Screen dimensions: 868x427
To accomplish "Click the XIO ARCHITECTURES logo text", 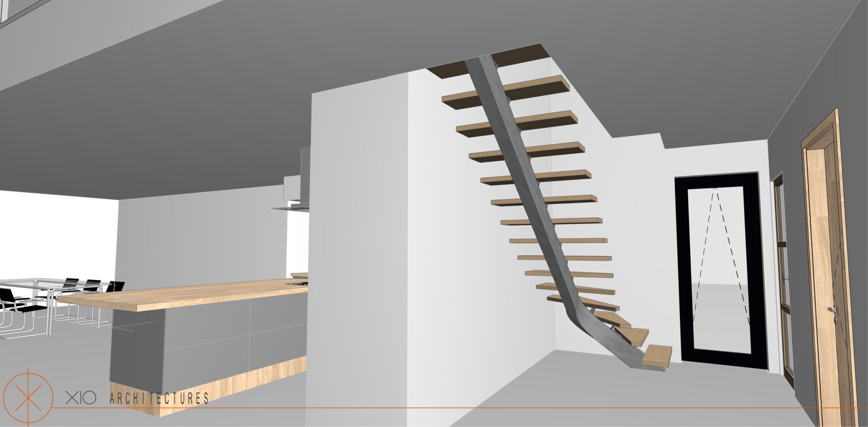I will pyautogui.click(x=137, y=398).
